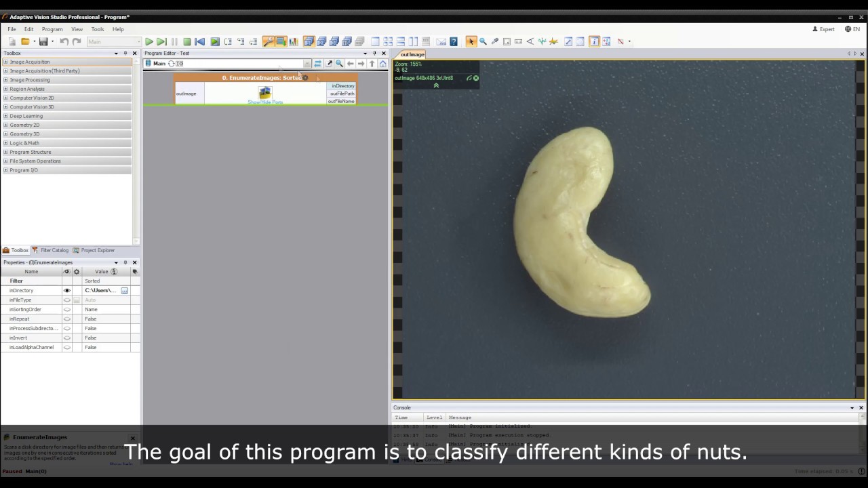Click the Expert mode button
868x488 pixels.
click(823, 29)
